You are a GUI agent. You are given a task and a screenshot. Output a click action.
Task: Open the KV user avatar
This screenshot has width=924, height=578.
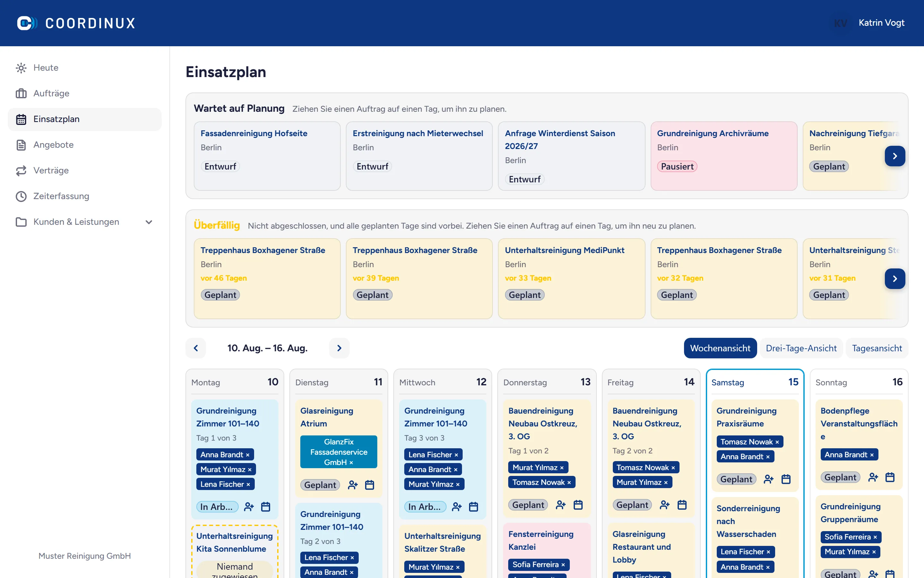pos(840,23)
